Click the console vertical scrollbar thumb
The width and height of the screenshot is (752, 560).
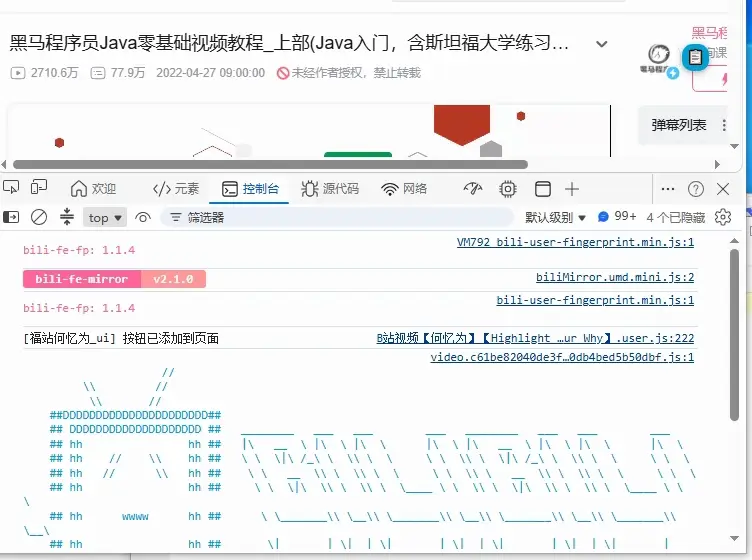(x=734, y=335)
